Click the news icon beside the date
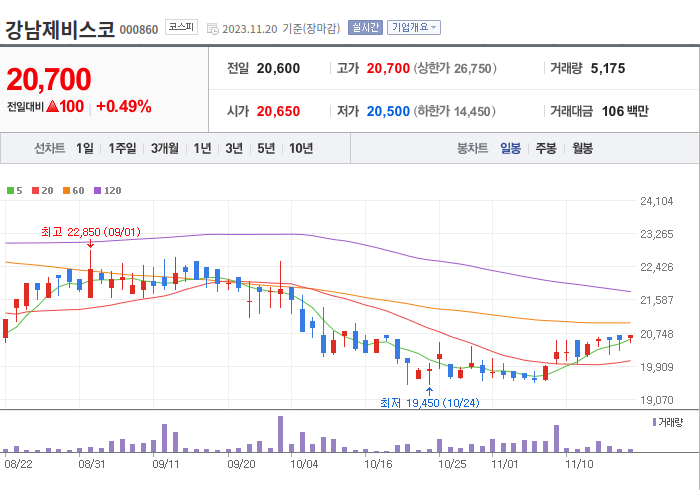Viewport: 700px width, 490px height. click(x=212, y=29)
